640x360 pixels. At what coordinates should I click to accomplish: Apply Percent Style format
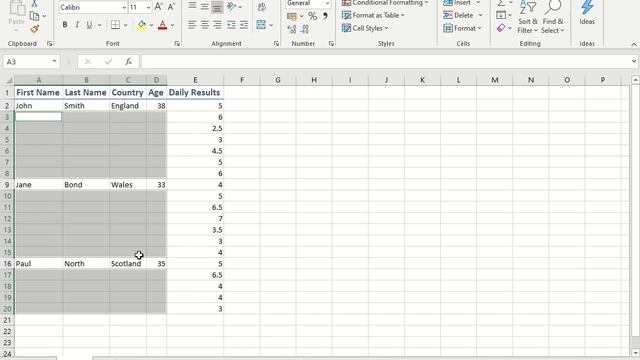point(313,16)
